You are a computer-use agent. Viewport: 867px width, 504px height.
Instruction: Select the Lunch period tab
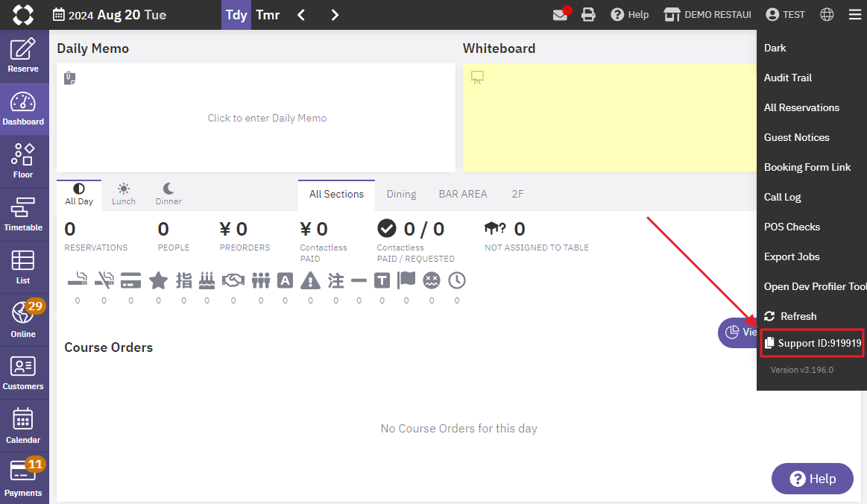pos(123,195)
